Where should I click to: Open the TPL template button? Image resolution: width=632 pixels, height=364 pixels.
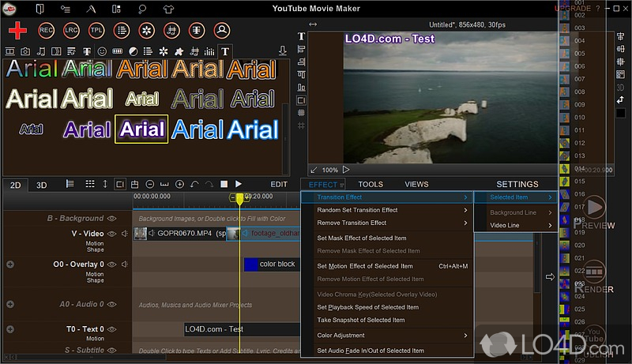point(96,31)
